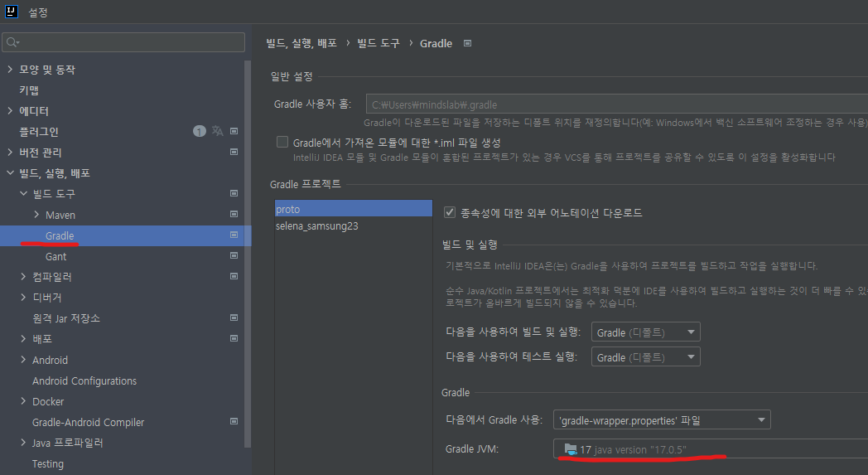Select Android Configurations in settings tree
This screenshot has width=868, height=475.
84,380
